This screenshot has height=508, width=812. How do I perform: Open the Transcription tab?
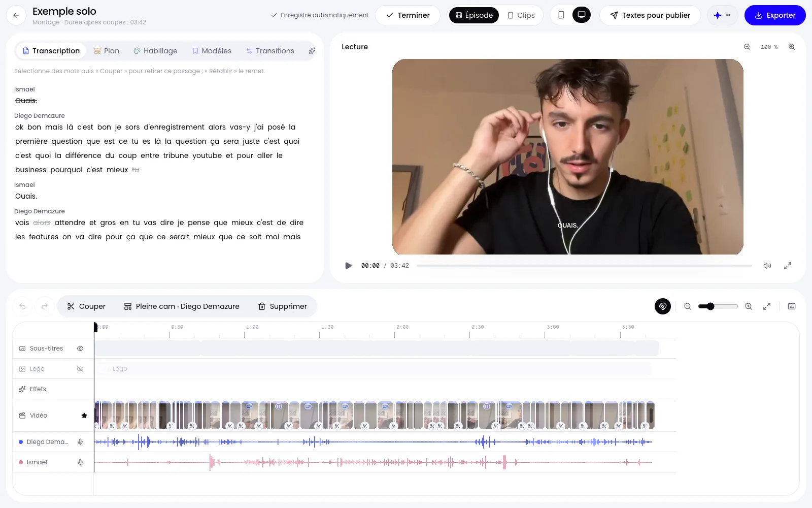(51, 51)
